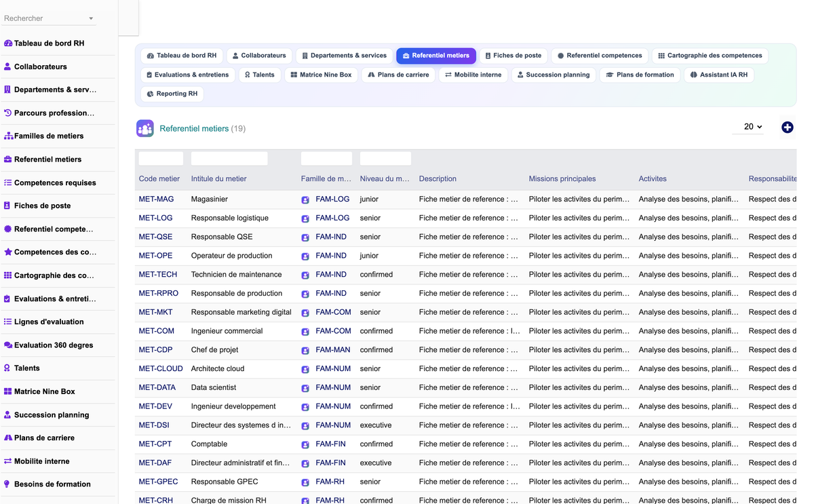Click the Talents award icon in sidebar
814x504 pixels.
[x=8, y=368]
